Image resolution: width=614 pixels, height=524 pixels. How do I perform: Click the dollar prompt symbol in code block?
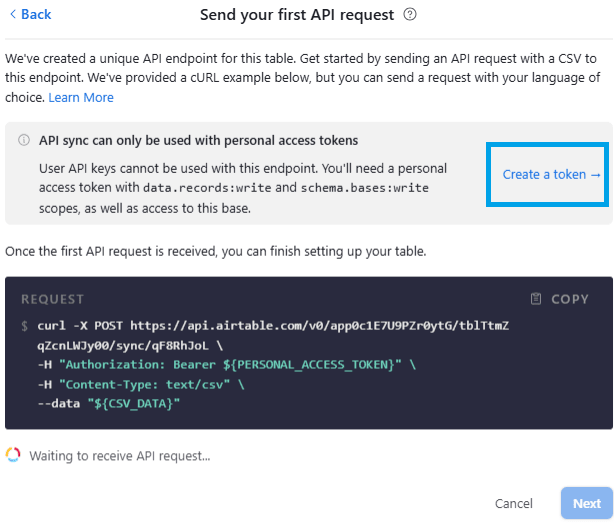pyautogui.click(x=24, y=327)
